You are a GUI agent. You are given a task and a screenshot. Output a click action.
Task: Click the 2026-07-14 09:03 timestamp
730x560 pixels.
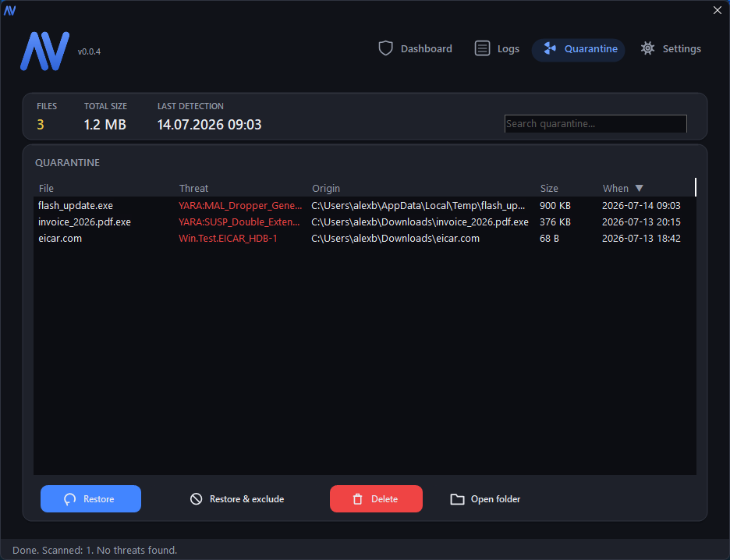641,206
